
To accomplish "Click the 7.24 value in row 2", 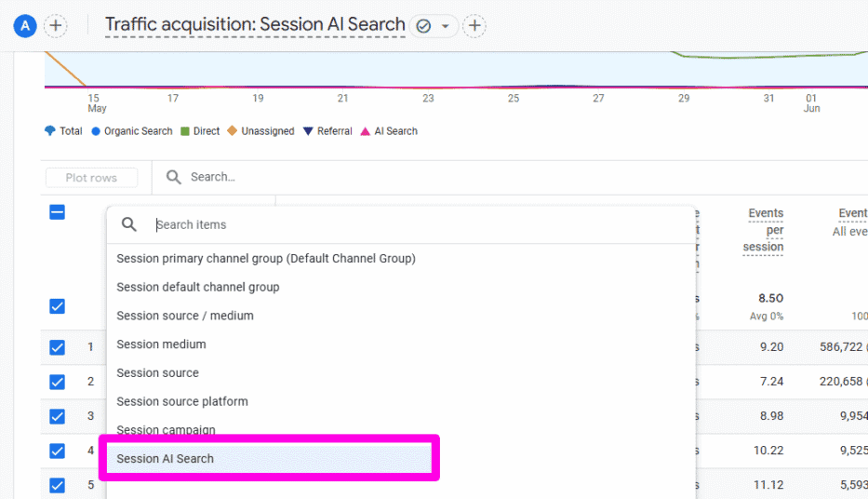I will (771, 382).
